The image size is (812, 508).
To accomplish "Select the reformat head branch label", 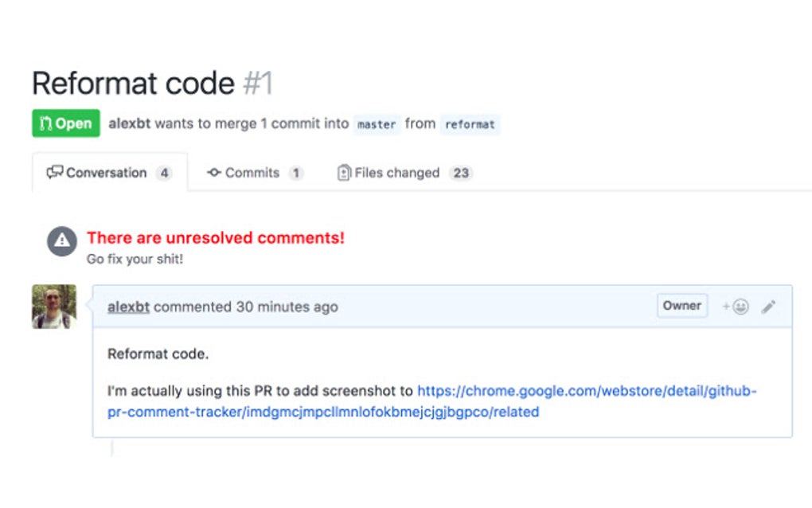I will coord(470,125).
